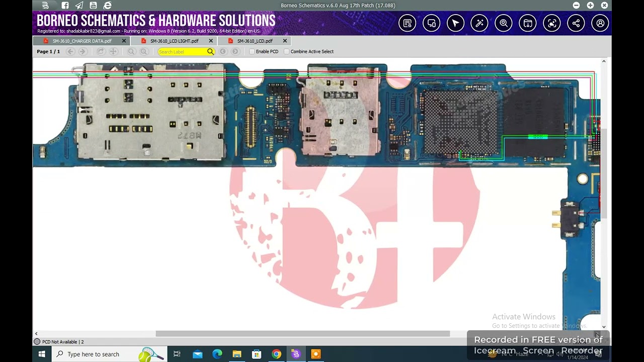Open the Borneo logo menu icon
This screenshot has width=644, height=362.
coord(45,6)
